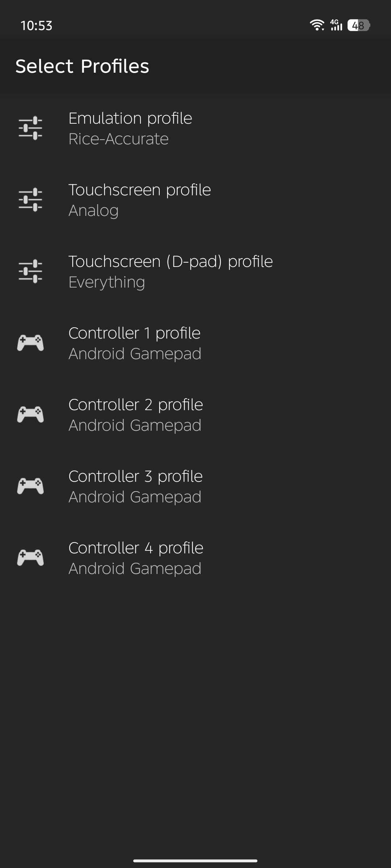Viewport: 391px width, 868px height.
Task: Tap the gamepad icon for Controller 2
Action: pos(30,414)
